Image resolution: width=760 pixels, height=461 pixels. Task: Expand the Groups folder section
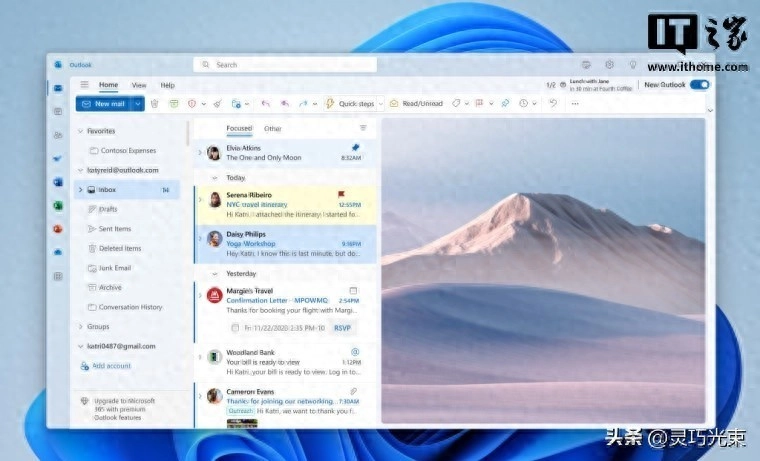click(80, 326)
